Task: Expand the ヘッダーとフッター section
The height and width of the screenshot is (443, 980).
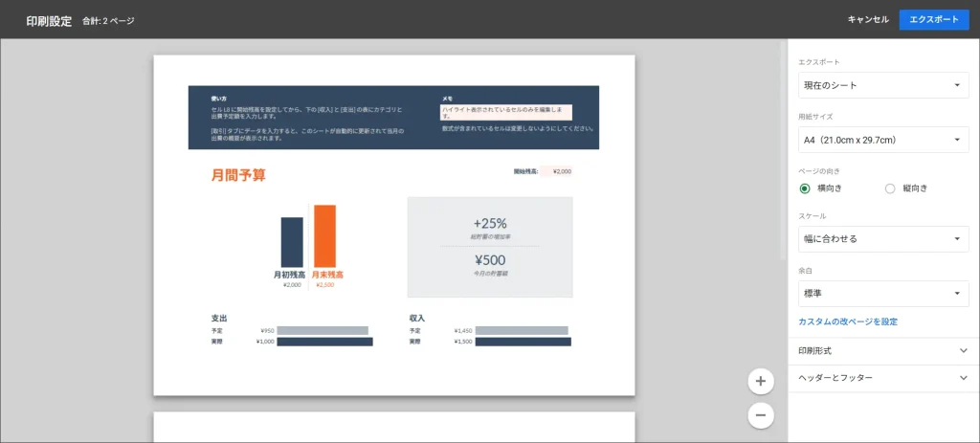Action: [x=883, y=378]
